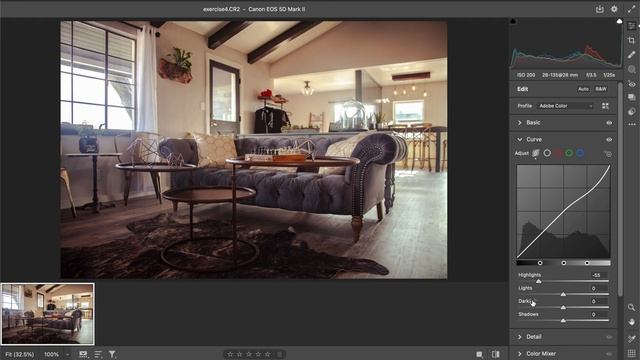The image size is (640, 360).
Task: Toggle Detail panel visibility eye
Action: point(609,337)
